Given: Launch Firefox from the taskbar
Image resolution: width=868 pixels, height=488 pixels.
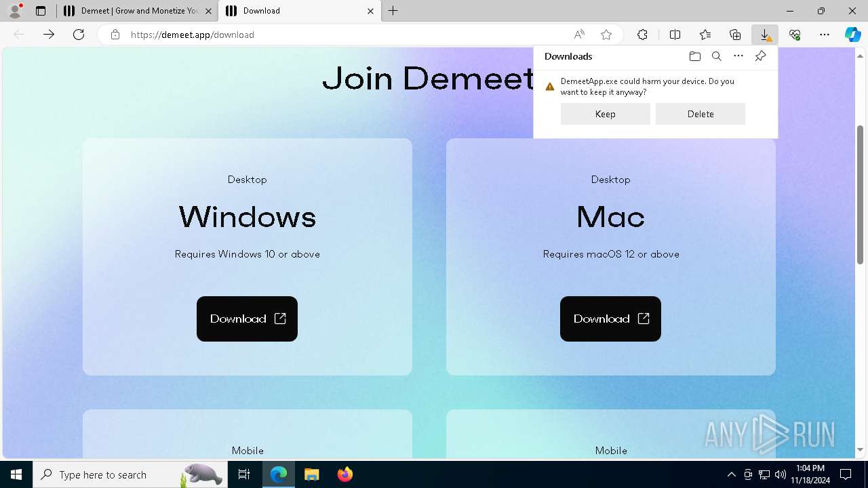Looking at the screenshot, I should pyautogui.click(x=345, y=474).
